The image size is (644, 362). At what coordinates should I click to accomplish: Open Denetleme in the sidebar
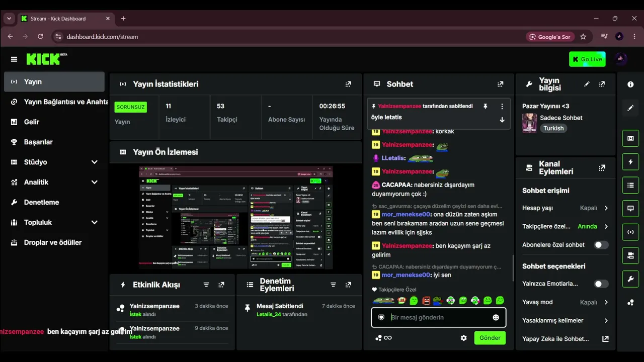click(54, 202)
